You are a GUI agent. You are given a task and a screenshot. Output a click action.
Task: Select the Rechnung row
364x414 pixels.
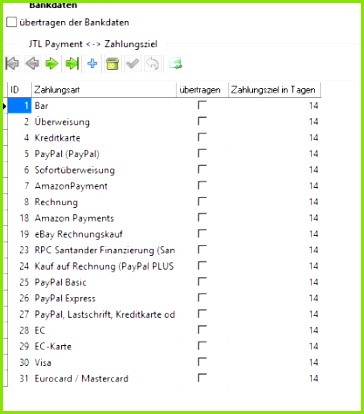click(164, 202)
